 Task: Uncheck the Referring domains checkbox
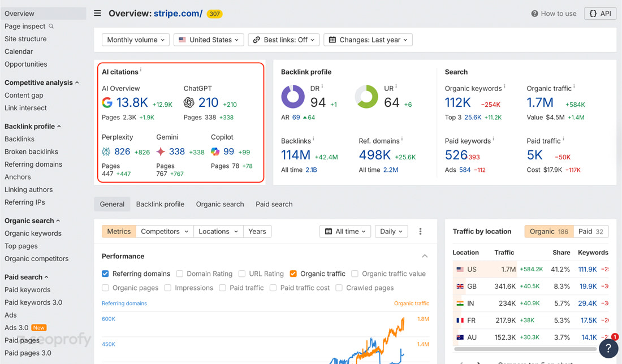click(105, 274)
